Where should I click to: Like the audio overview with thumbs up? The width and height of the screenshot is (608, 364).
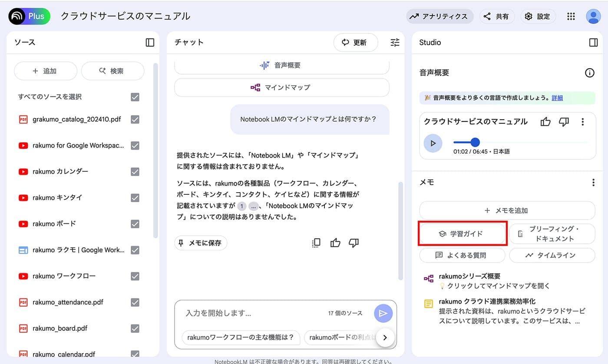pyautogui.click(x=545, y=122)
